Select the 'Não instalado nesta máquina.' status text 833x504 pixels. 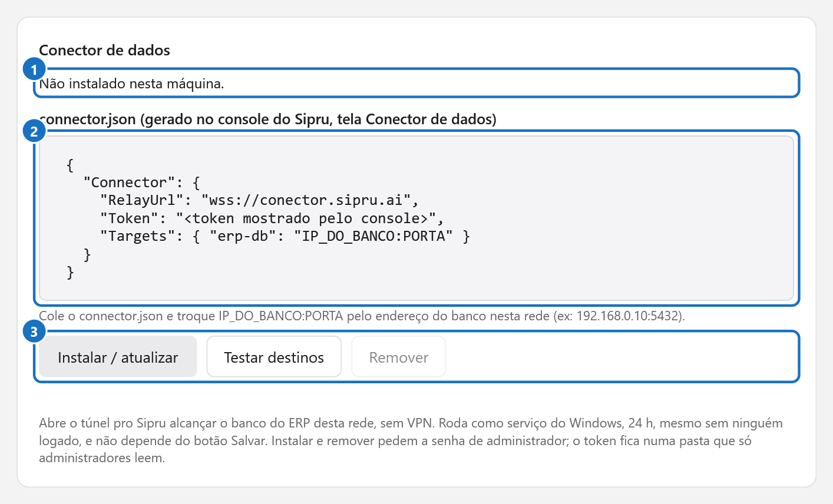(132, 84)
